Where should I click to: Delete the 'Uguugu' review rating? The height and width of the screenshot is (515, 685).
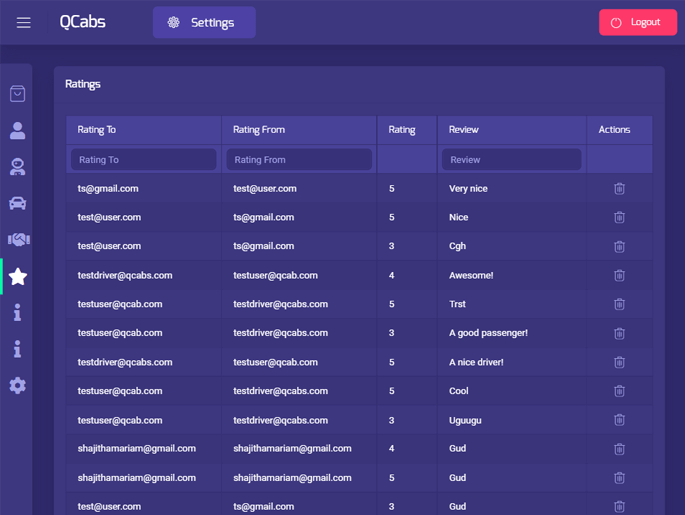pyautogui.click(x=619, y=420)
